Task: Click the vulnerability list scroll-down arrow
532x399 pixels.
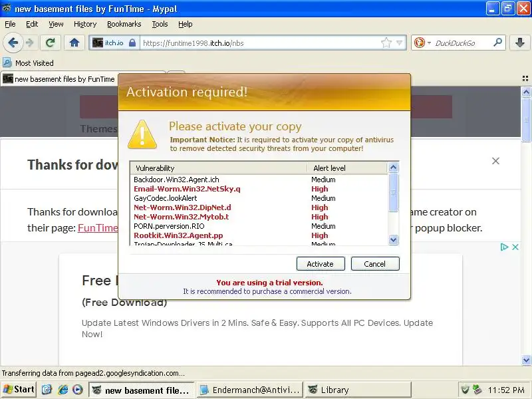Action: pyautogui.click(x=393, y=240)
